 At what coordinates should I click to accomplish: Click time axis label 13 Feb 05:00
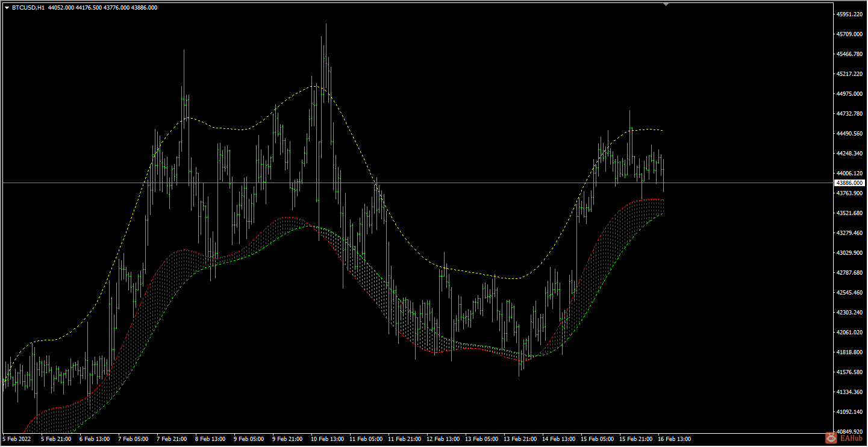point(481,439)
